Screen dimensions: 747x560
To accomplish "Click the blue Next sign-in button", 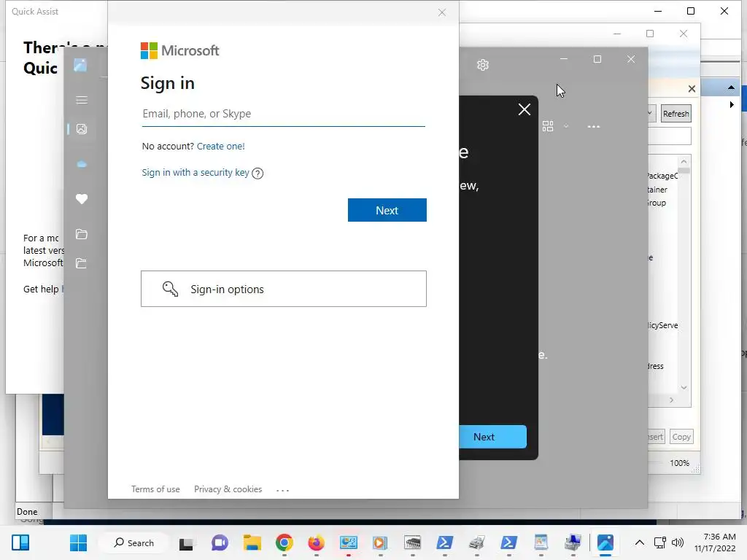I will click(x=387, y=210).
